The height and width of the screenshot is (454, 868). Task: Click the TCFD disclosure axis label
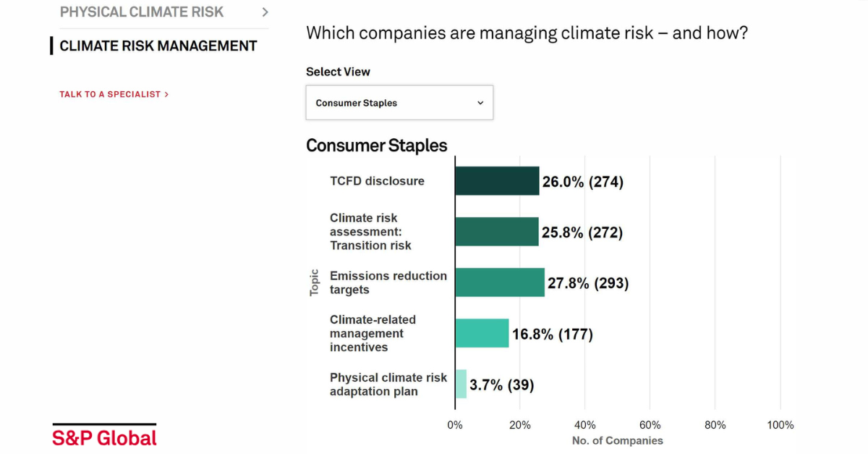coord(377,181)
